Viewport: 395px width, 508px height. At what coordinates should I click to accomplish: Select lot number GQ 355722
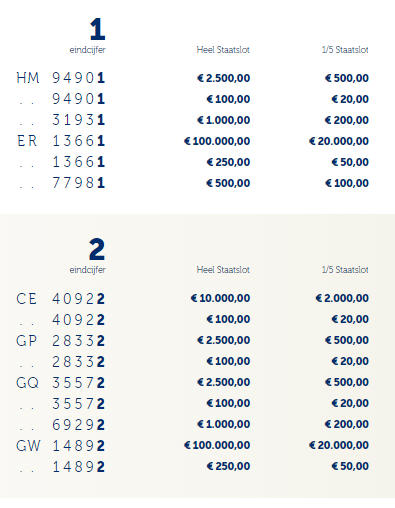point(61,382)
